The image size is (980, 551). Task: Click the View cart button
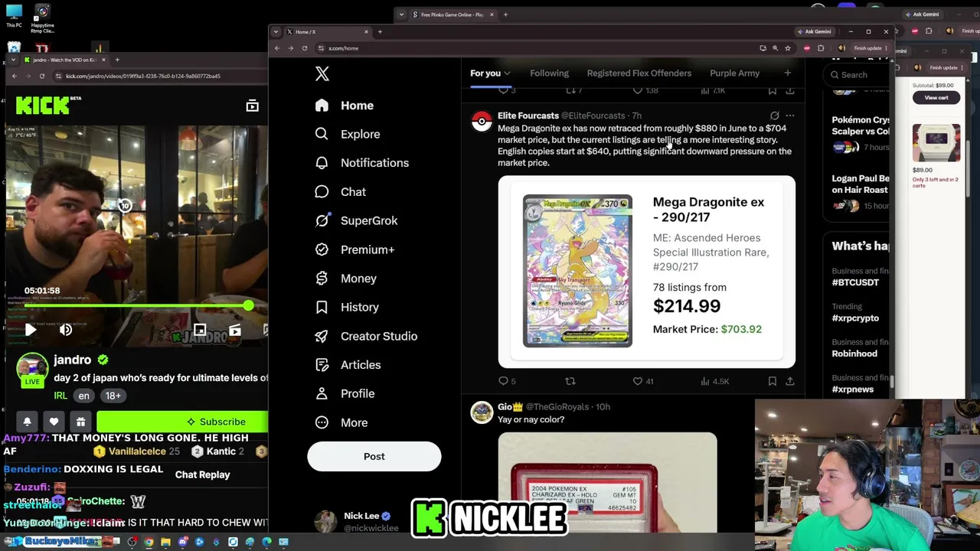click(936, 98)
